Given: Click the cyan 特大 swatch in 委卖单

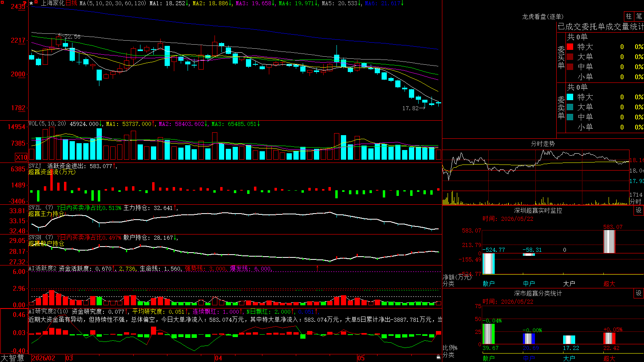Looking at the screenshot, I should (570, 97).
